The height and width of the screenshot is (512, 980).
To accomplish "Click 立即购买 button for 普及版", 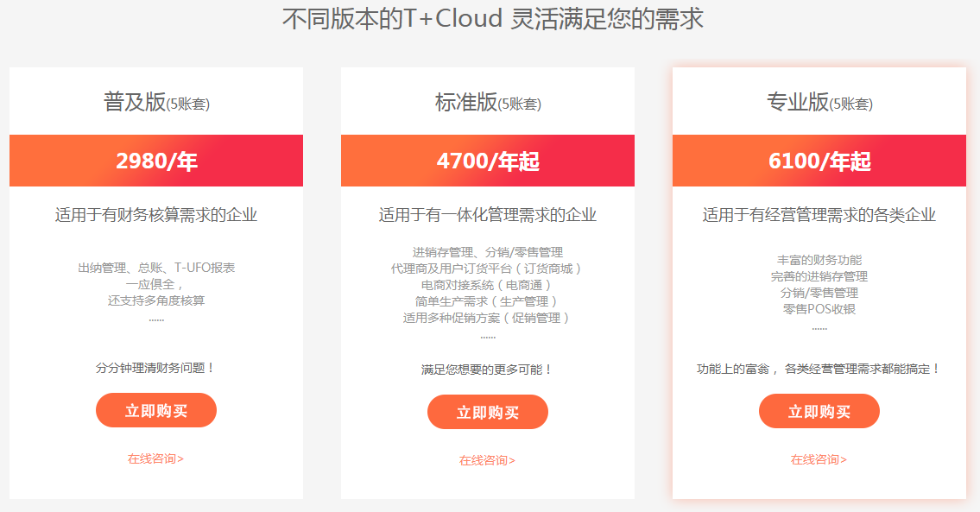I will (156, 410).
